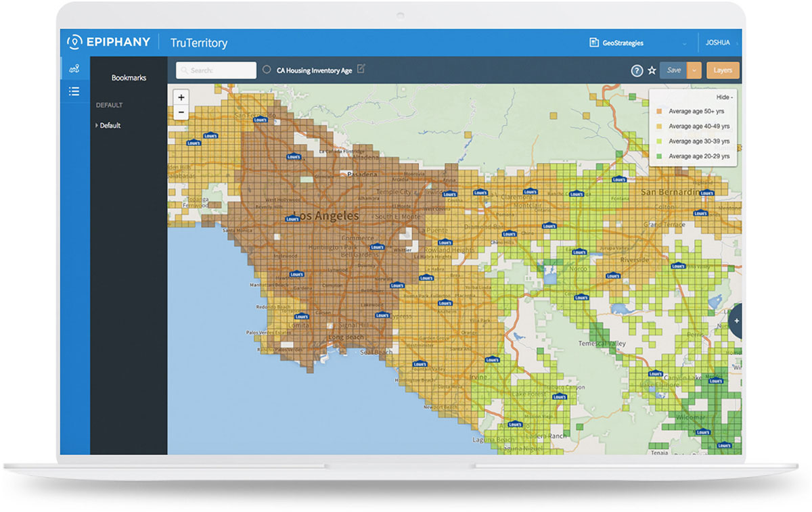The height and width of the screenshot is (512, 812).
Task: Open the list view sidebar icon
Action: [74, 91]
